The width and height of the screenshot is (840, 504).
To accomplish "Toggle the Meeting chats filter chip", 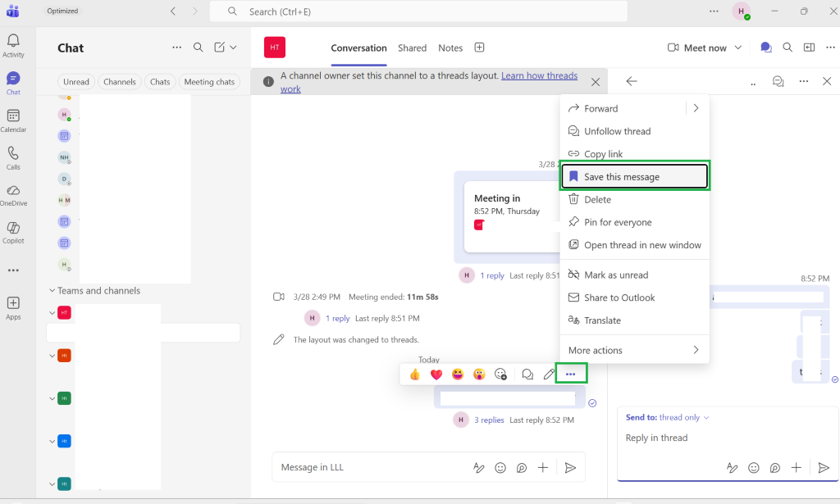I will [x=209, y=82].
